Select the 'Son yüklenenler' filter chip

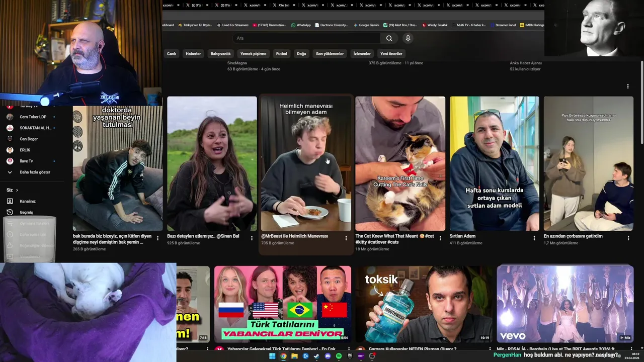[x=330, y=54]
